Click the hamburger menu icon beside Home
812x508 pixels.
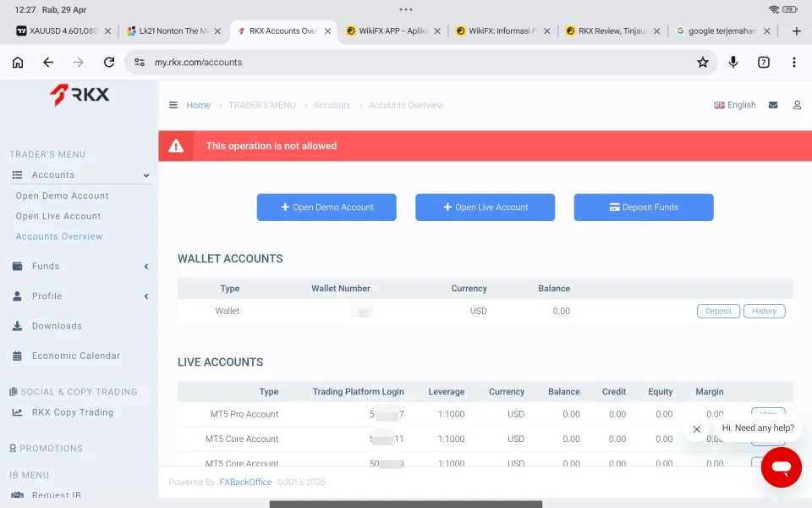pos(173,105)
